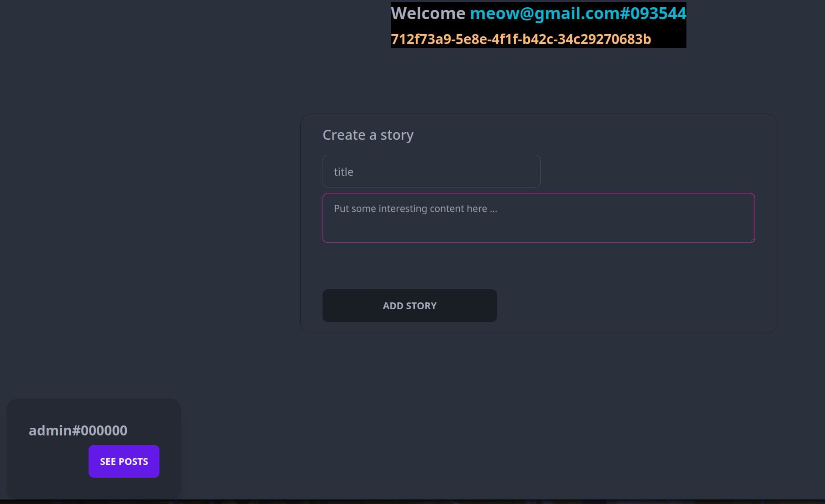Click the Create a story heading

[x=368, y=135]
